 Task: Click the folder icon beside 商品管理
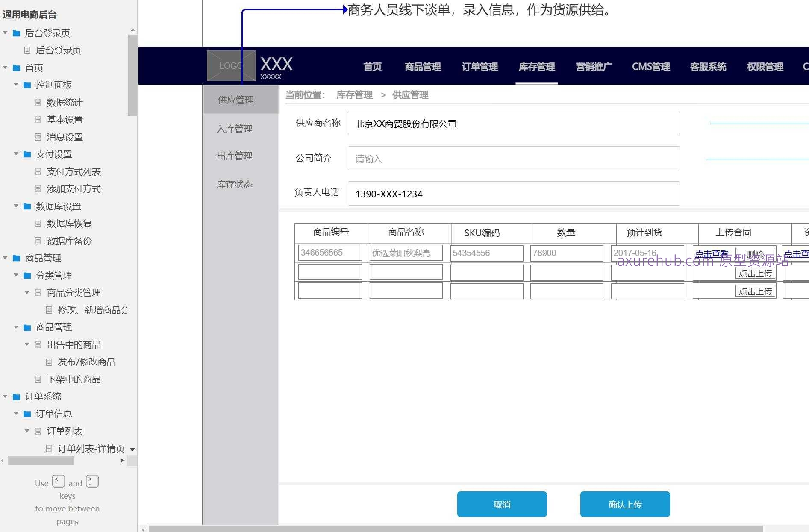coord(16,258)
